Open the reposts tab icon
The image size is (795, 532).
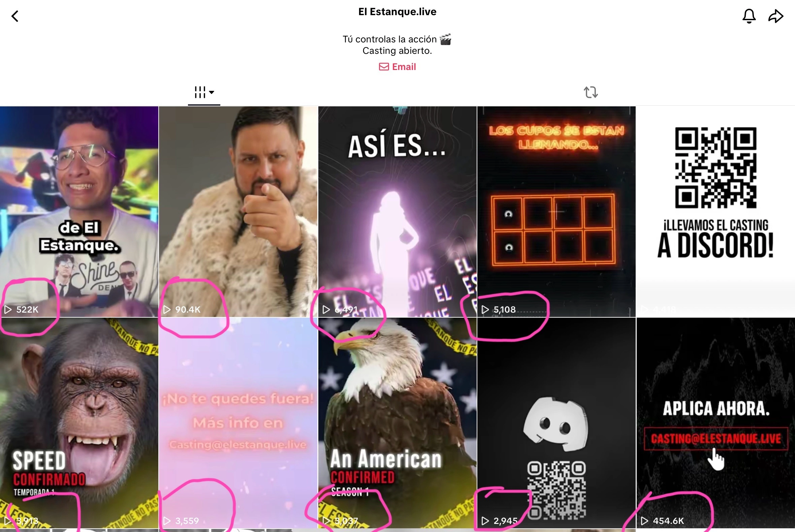[591, 92]
